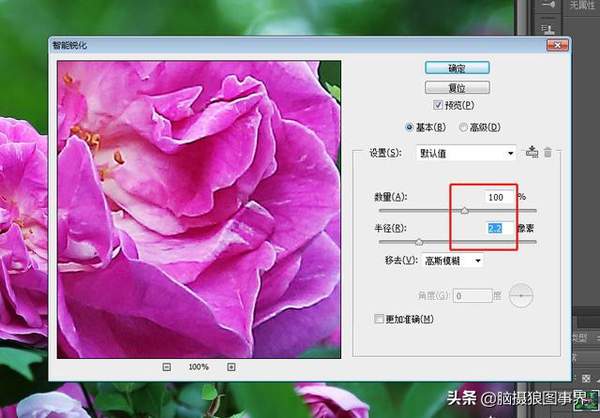Viewport: 600px width, 418px height.
Task: Enable the 更加准确(M) checkbox
Action: [x=378, y=319]
